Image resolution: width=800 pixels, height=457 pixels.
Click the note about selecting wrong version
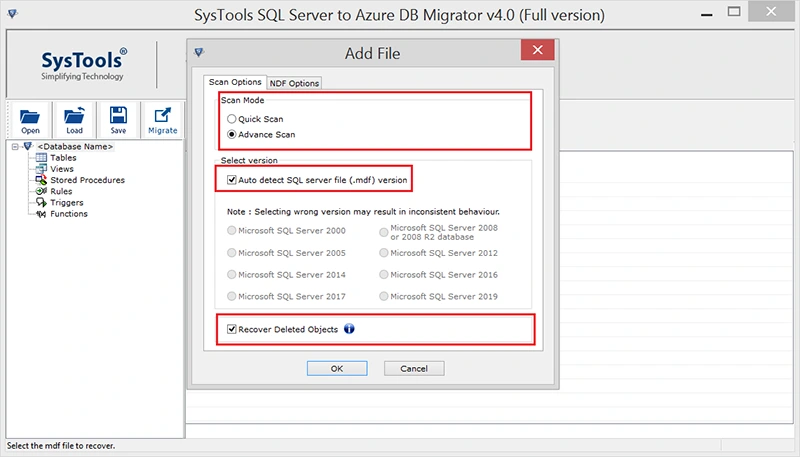point(363,211)
